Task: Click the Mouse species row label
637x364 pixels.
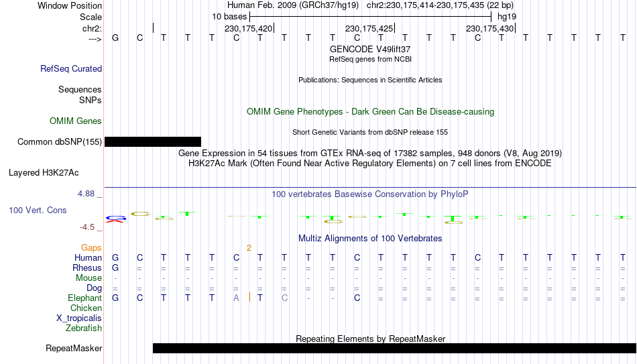Action: point(89,278)
